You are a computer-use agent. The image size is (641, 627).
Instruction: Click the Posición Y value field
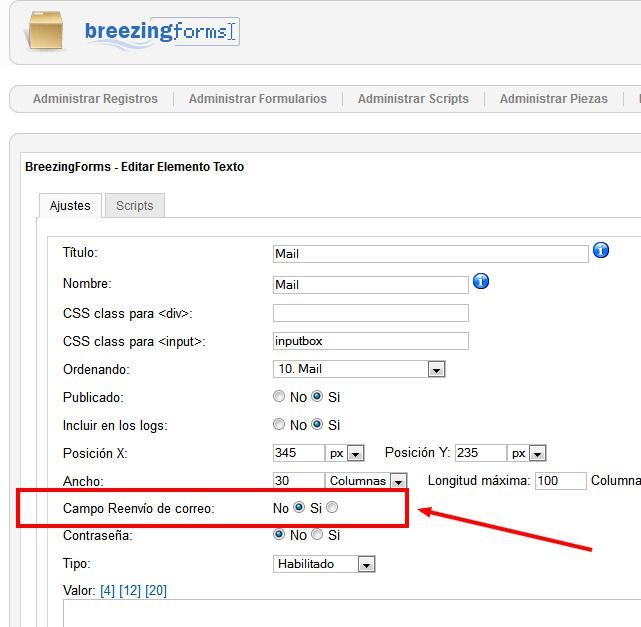pos(481,453)
